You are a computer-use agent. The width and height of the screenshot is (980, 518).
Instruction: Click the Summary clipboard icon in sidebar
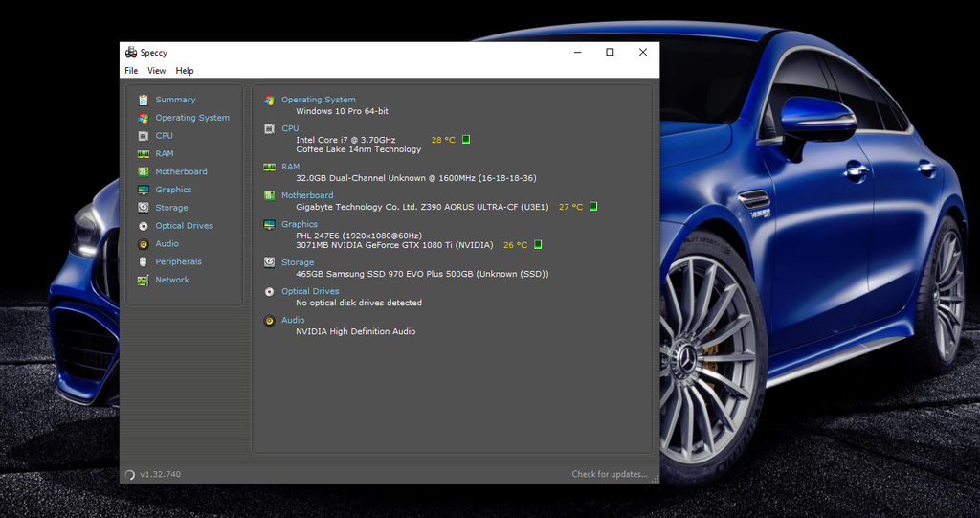pos(144,101)
